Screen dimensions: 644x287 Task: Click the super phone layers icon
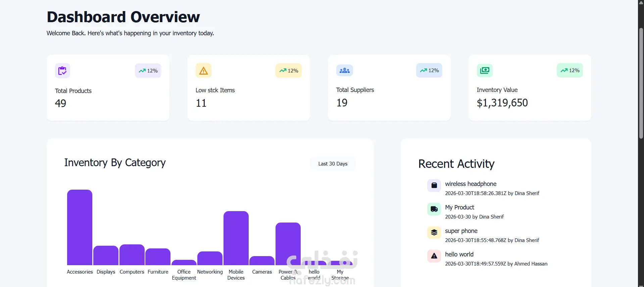(434, 232)
